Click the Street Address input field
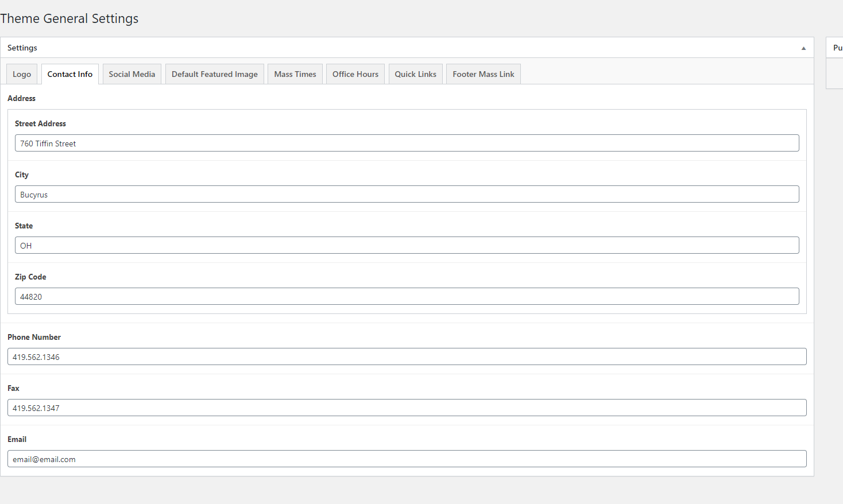This screenshot has height=504, width=843. point(407,144)
